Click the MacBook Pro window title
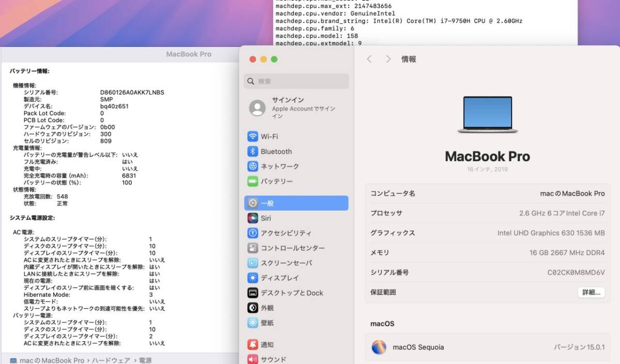Screen dimensions: 620x364 click(x=189, y=54)
